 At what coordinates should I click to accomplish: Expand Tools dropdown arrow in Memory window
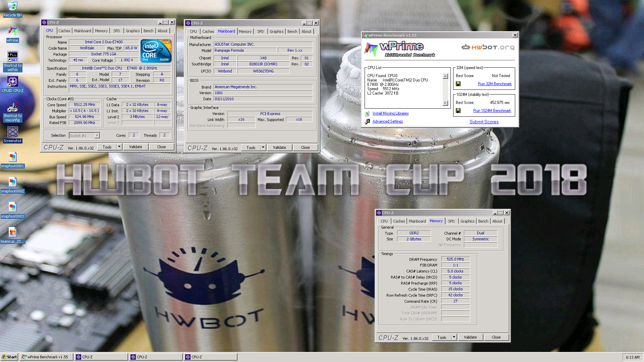pos(454,337)
